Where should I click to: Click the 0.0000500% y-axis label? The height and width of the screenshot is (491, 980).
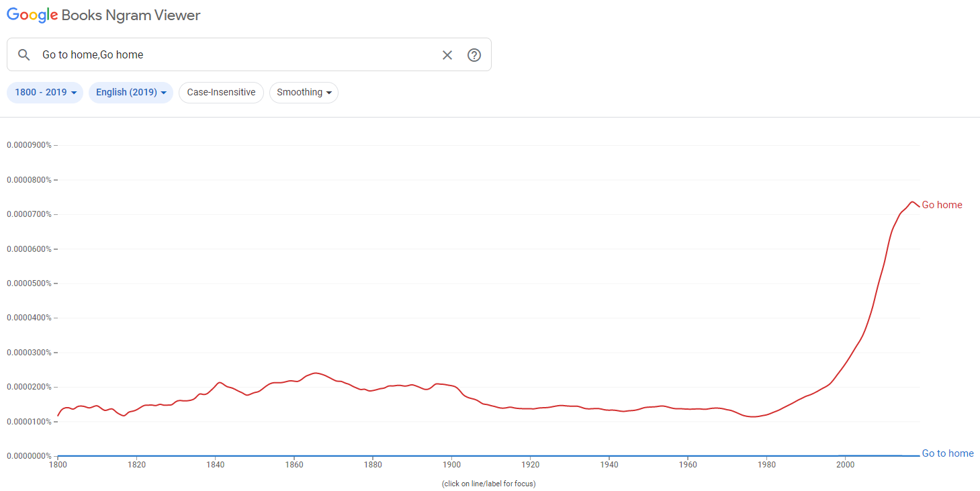(x=29, y=283)
